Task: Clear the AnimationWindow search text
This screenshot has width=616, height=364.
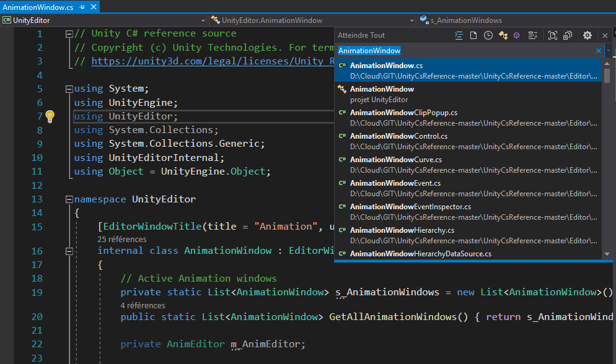Action: point(598,51)
